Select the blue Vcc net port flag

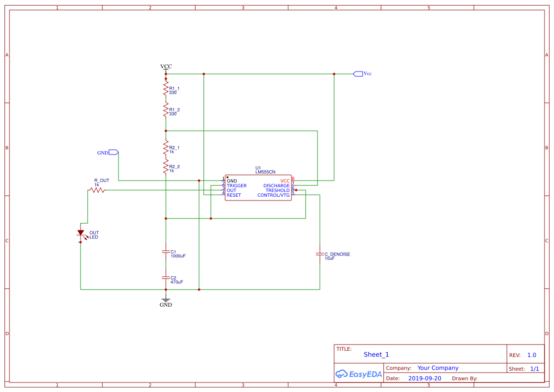[x=358, y=73]
